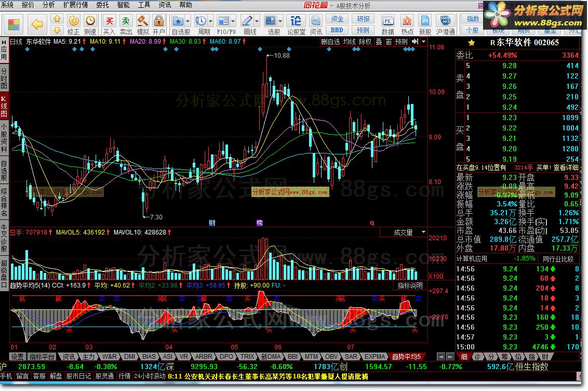
Task: Click the 资金 button
Action: [x=337, y=19]
